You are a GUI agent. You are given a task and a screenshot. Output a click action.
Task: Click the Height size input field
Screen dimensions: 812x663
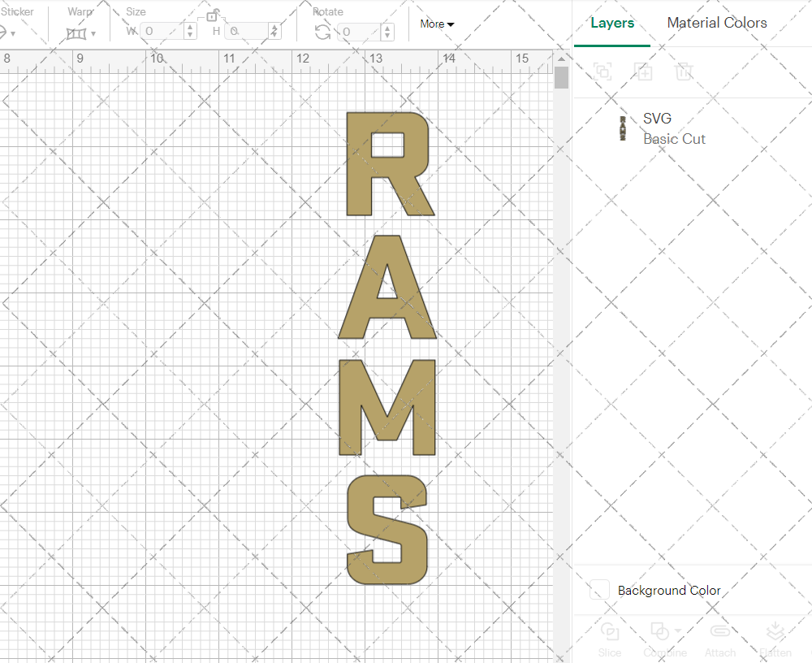248,31
